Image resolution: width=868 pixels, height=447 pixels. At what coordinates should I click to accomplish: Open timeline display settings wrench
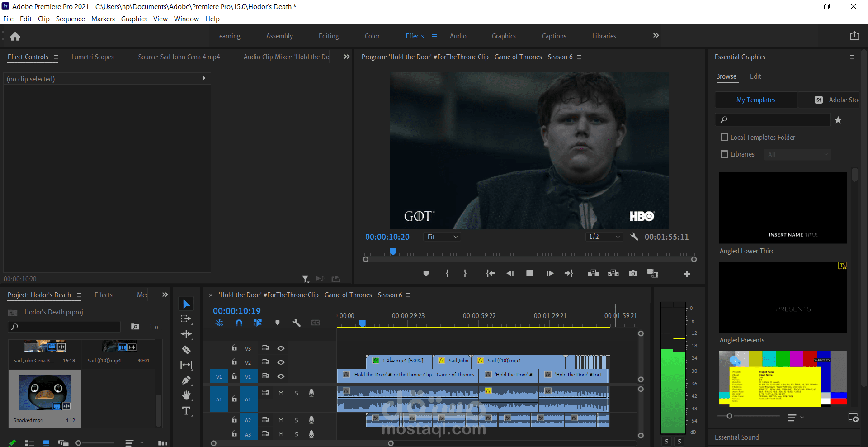coord(297,323)
